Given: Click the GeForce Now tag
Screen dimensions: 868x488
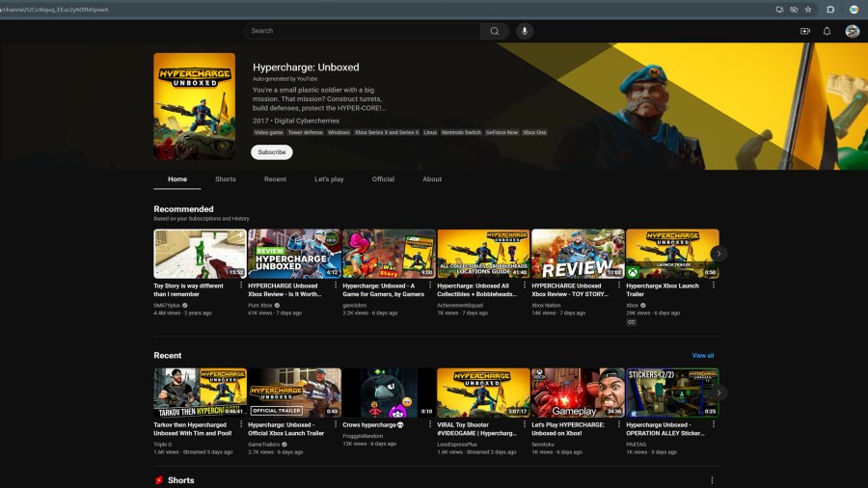Looking at the screenshot, I should click(x=502, y=133).
